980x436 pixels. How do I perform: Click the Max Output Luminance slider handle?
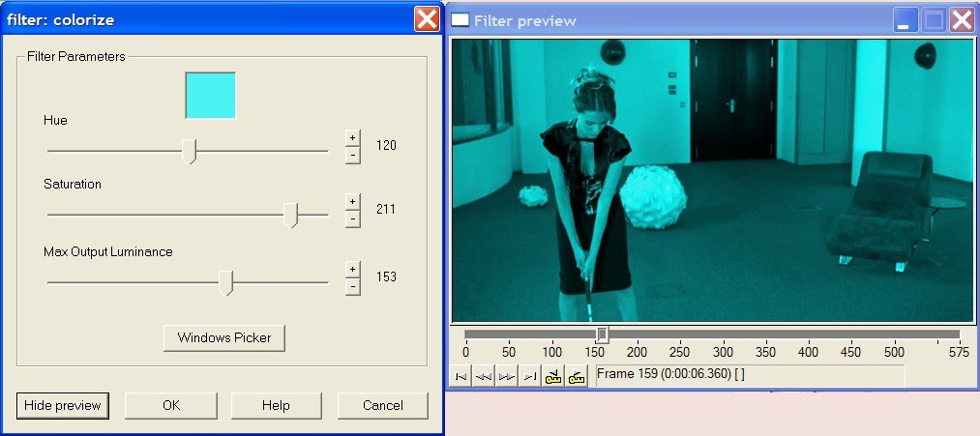[x=226, y=282]
